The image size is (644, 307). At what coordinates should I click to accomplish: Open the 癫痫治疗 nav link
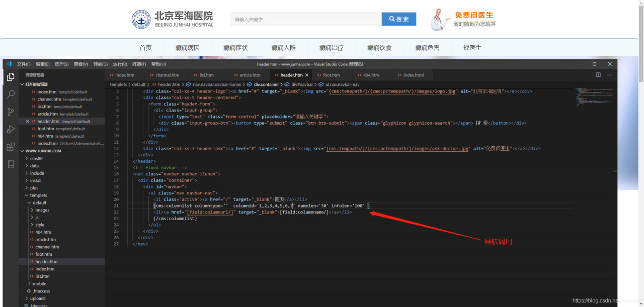coord(332,48)
